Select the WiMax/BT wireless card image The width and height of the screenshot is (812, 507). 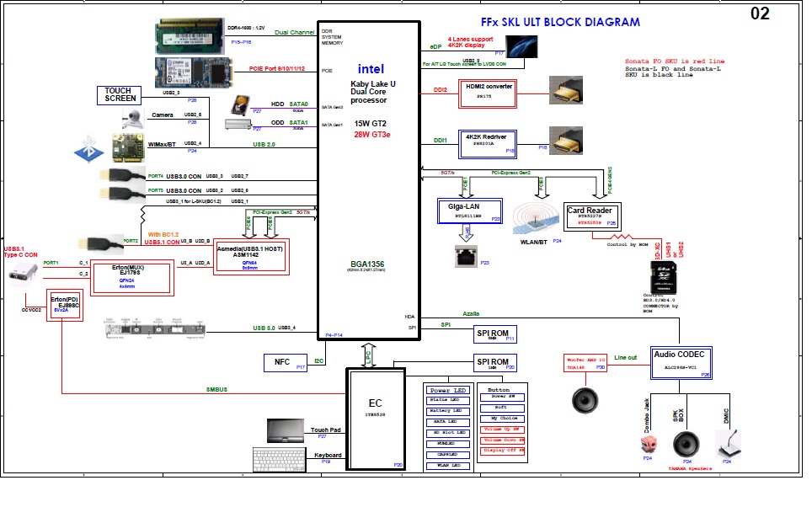point(128,147)
